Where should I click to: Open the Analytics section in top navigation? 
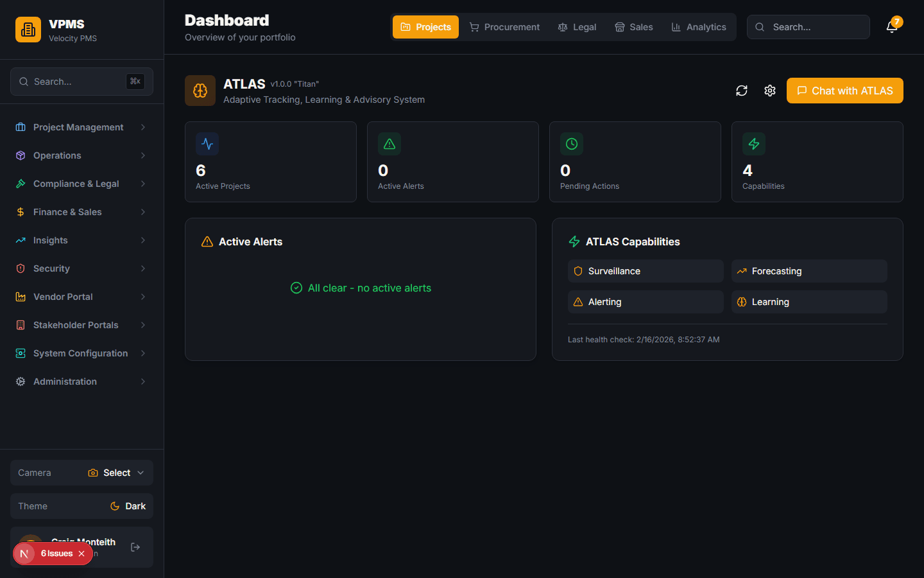pos(699,27)
